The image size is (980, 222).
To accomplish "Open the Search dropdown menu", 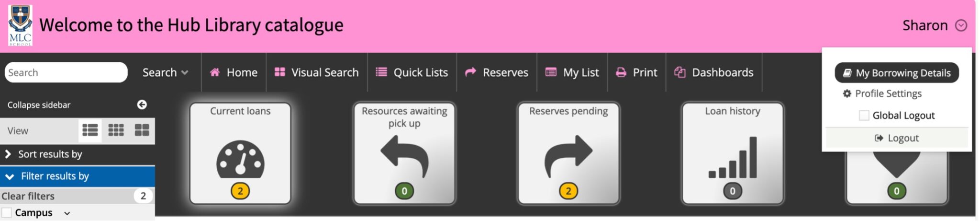I will [x=165, y=72].
